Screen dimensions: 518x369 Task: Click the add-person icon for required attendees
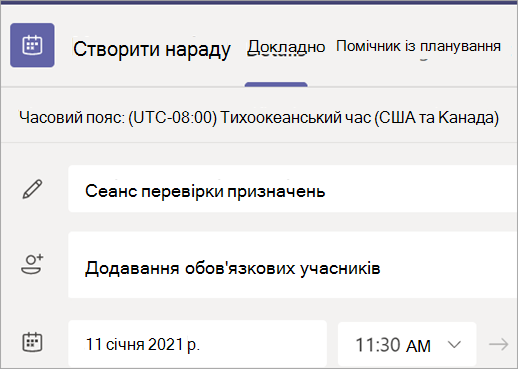coord(32,264)
